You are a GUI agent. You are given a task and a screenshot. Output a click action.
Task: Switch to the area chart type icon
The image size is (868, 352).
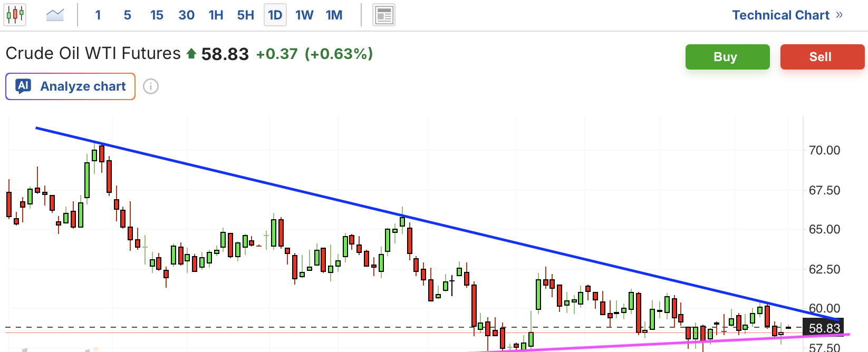pyautogui.click(x=55, y=15)
